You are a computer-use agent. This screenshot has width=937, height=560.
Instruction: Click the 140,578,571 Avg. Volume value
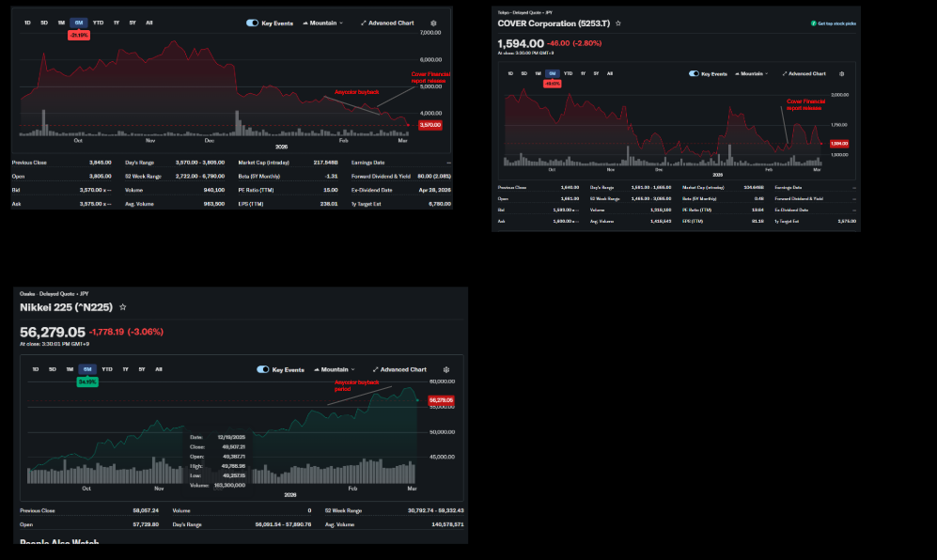point(447,524)
